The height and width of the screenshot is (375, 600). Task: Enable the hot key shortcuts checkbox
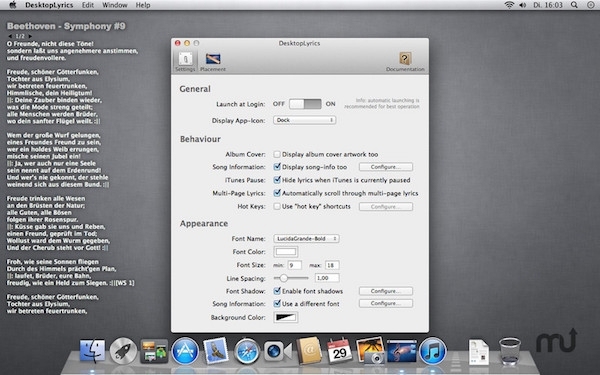coord(277,206)
